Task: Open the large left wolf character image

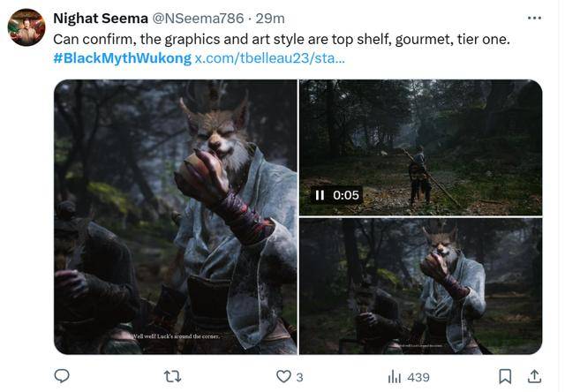Action: coord(175,216)
